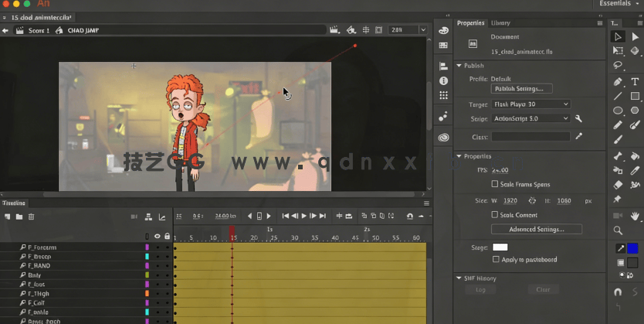
Task: Click the new folder icon in Timeline
Action: pos(19,217)
